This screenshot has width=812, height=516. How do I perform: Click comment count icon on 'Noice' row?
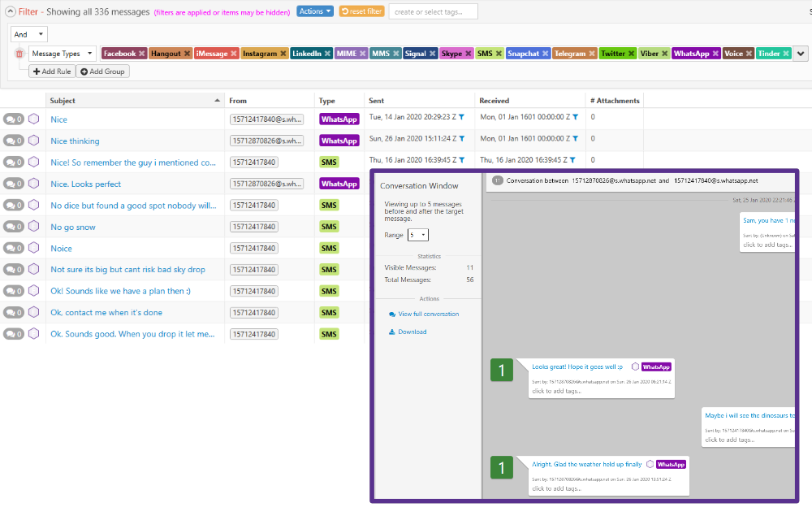[x=14, y=248]
